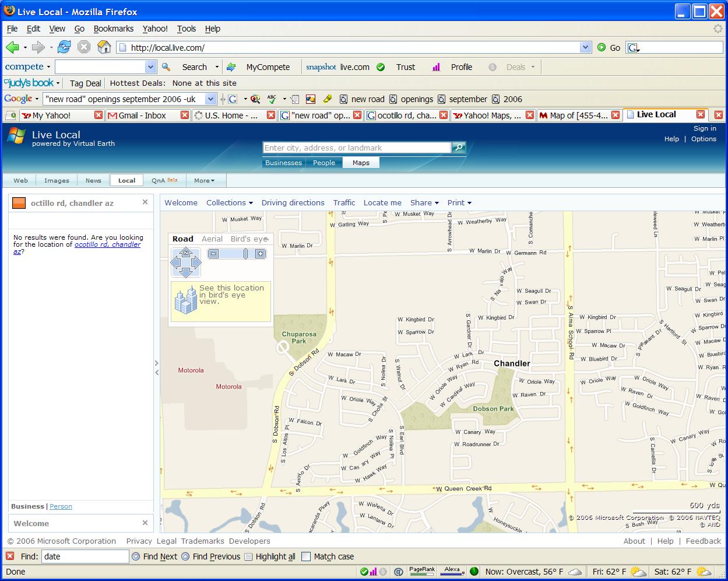Image resolution: width=728 pixels, height=581 pixels.
Task: Expand the Print dropdown
Action: (x=459, y=202)
